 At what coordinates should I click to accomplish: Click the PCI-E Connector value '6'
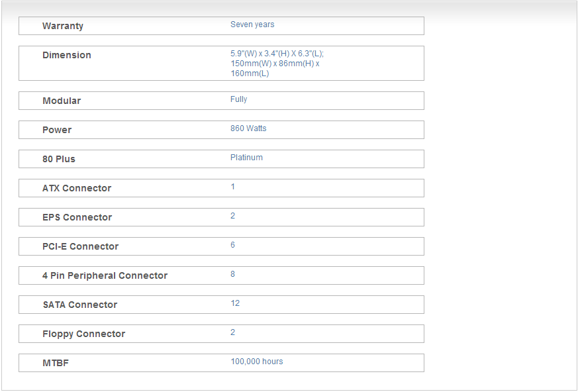(233, 245)
